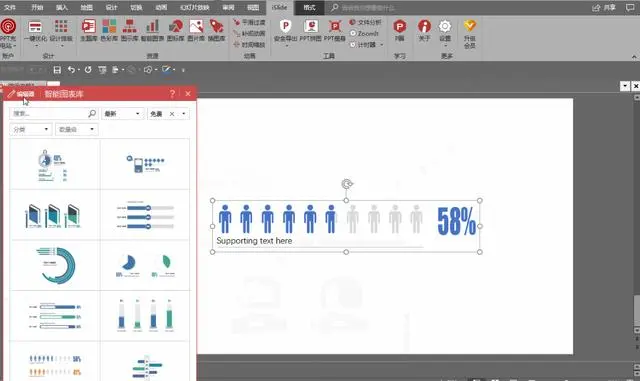Launch the PPT瘦身 slimming tool
The image size is (640, 381).
pos(335,30)
